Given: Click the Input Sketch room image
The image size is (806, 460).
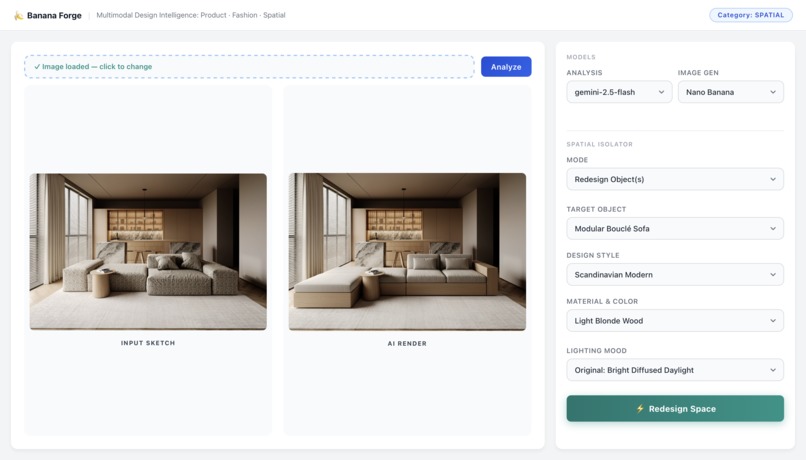Looking at the screenshot, I should pyautogui.click(x=148, y=251).
